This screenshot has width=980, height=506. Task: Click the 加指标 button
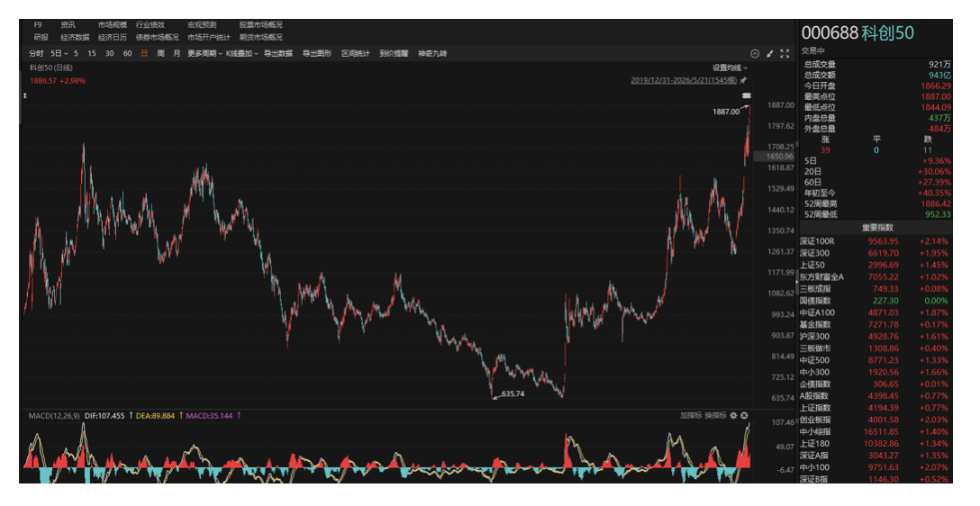(x=691, y=415)
